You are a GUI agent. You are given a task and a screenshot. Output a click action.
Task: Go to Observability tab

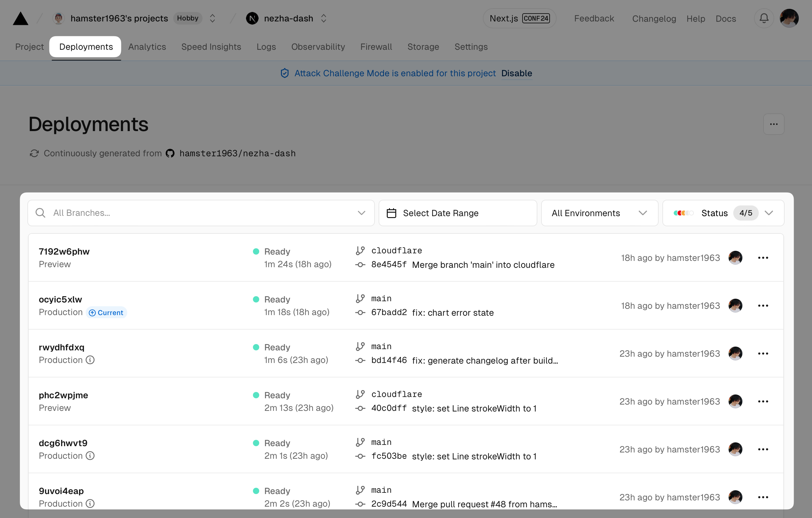[318, 47]
